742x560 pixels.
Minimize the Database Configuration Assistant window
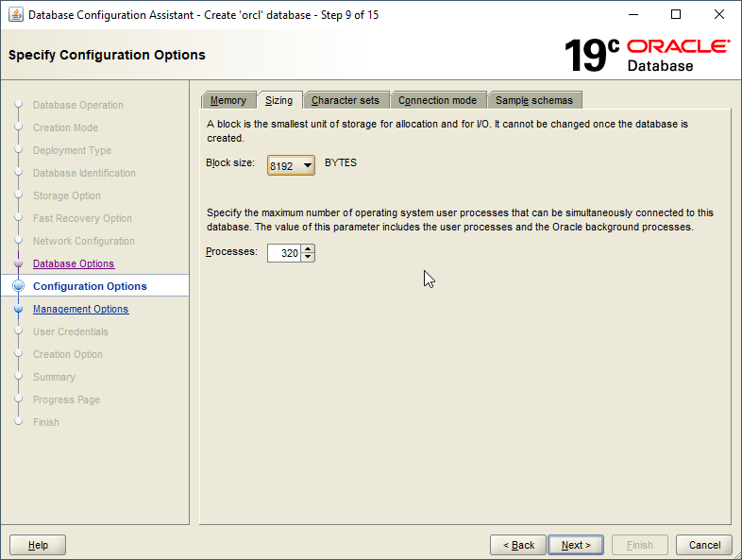(x=633, y=15)
